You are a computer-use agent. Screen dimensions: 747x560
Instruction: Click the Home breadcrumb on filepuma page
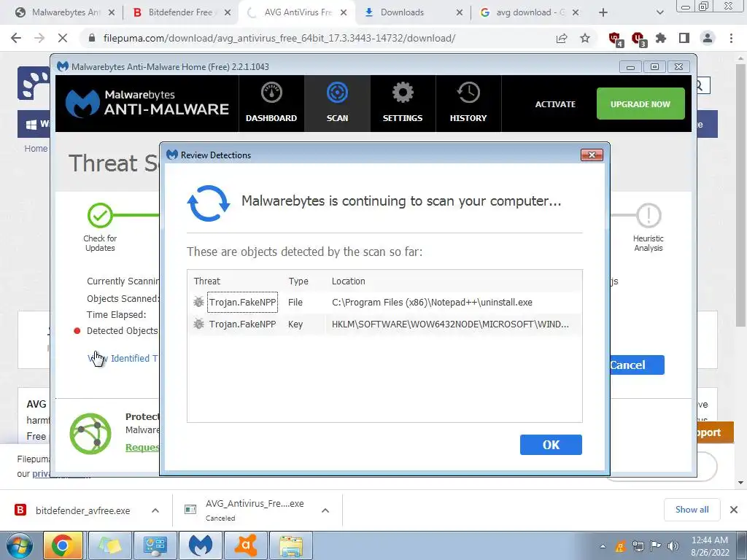[x=36, y=149]
